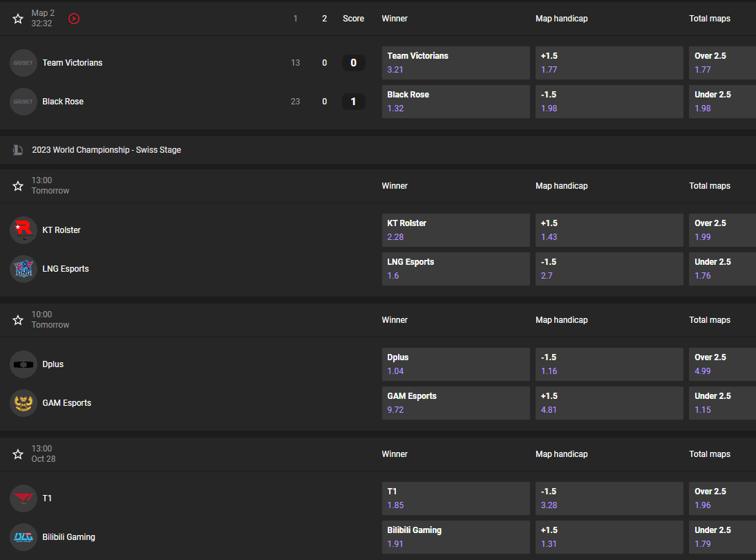The image size is (756, 560).
Task: Open live stream for Map 2 match
Action: [x=74, y=19]
